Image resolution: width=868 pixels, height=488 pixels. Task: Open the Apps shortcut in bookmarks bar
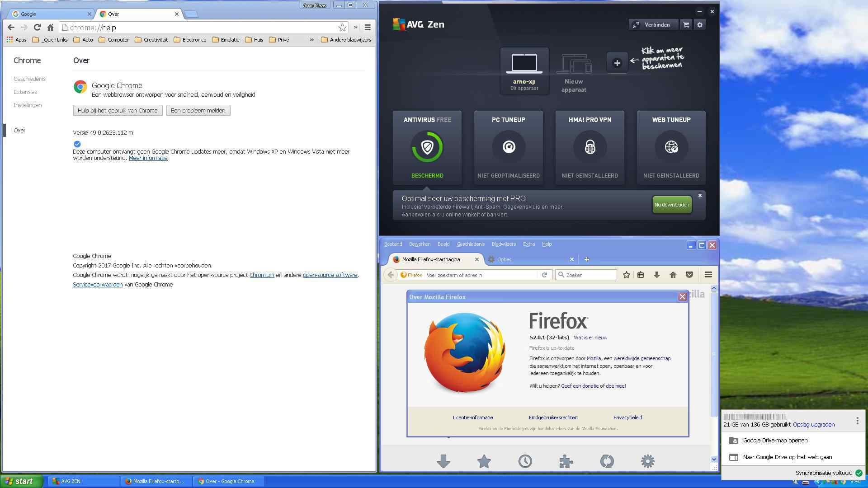(16, 40)
